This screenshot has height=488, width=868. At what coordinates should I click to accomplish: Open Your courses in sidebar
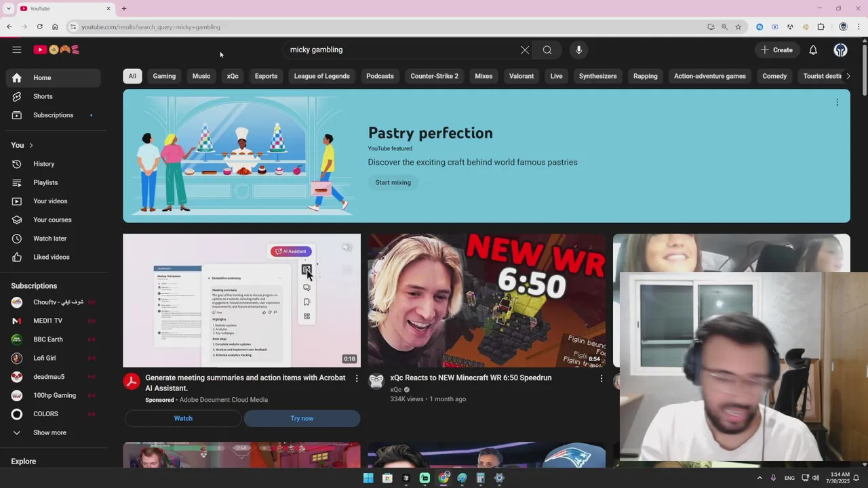[x=54, y=220]
